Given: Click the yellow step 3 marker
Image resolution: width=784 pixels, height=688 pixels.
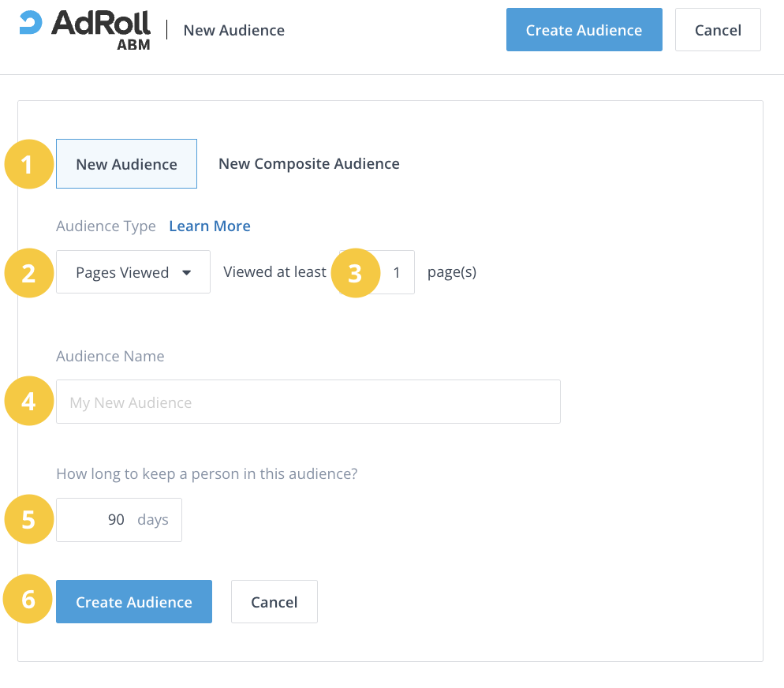Looking at the screenshot, I should 354,273.
